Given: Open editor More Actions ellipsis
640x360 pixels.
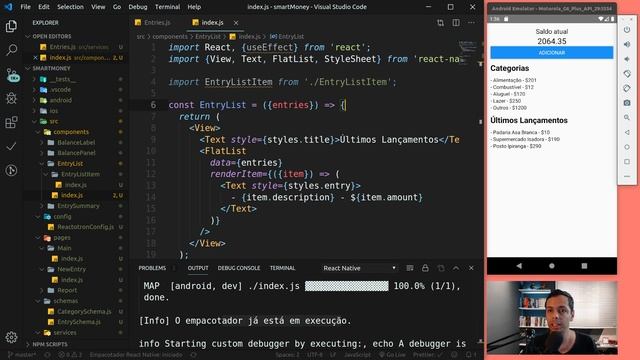Looking at the screenshot, I should pos(471,23).
